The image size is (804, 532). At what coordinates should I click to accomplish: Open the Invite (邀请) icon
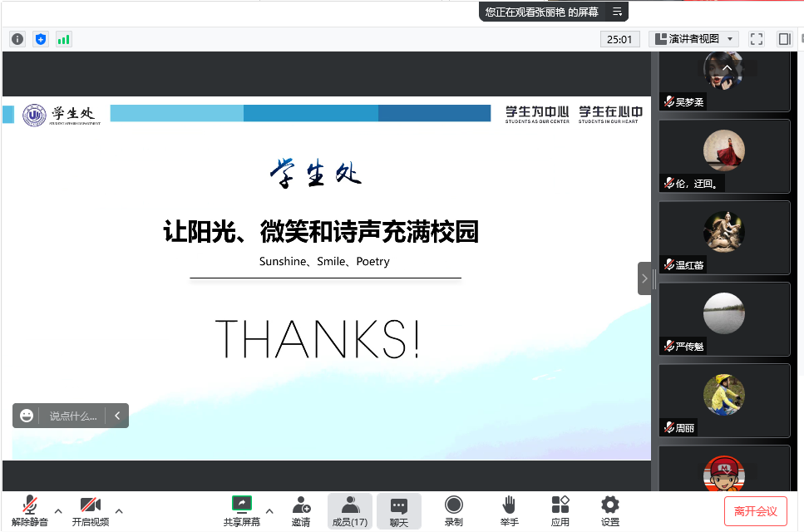click(301, 511)
